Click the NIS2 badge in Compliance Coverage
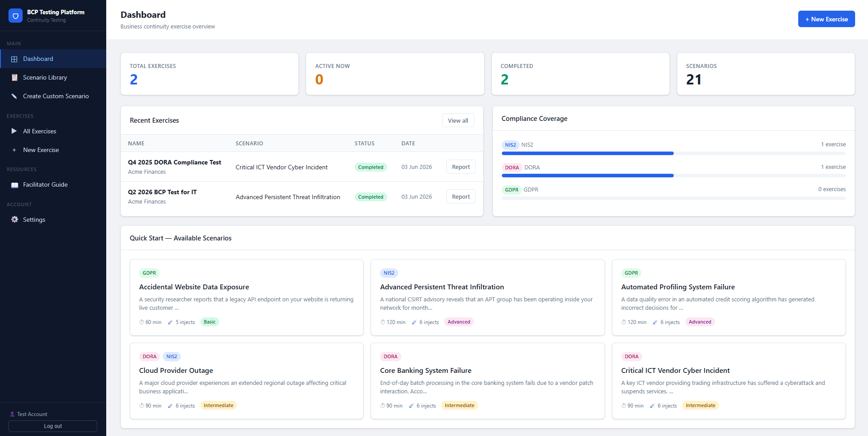The width and height of the screenshot is (868, 436). (510, 145)
